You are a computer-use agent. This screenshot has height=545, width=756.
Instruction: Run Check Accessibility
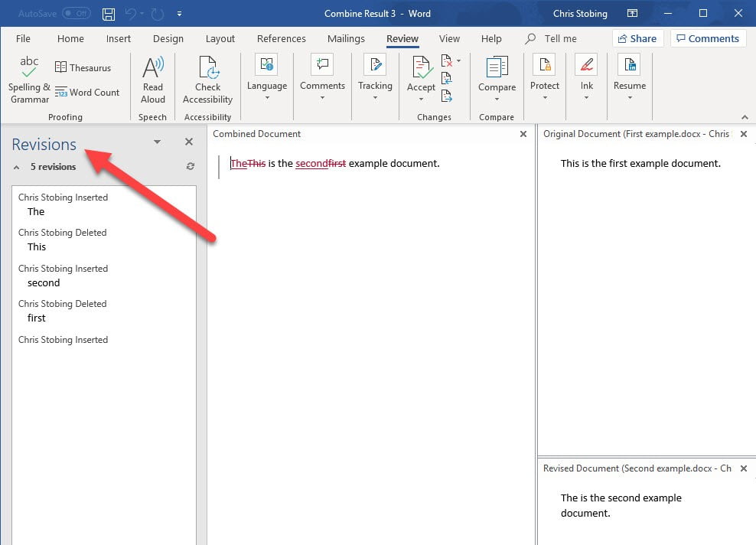207,78
